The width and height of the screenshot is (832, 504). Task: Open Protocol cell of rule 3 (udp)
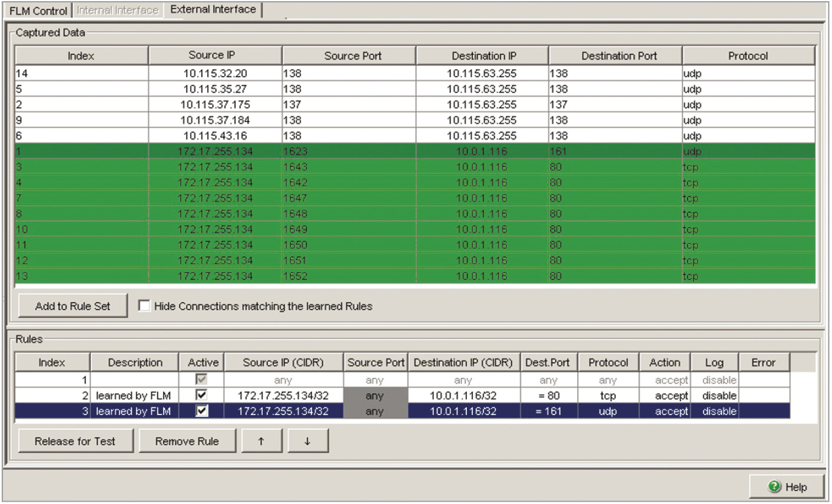pos(608,411)
